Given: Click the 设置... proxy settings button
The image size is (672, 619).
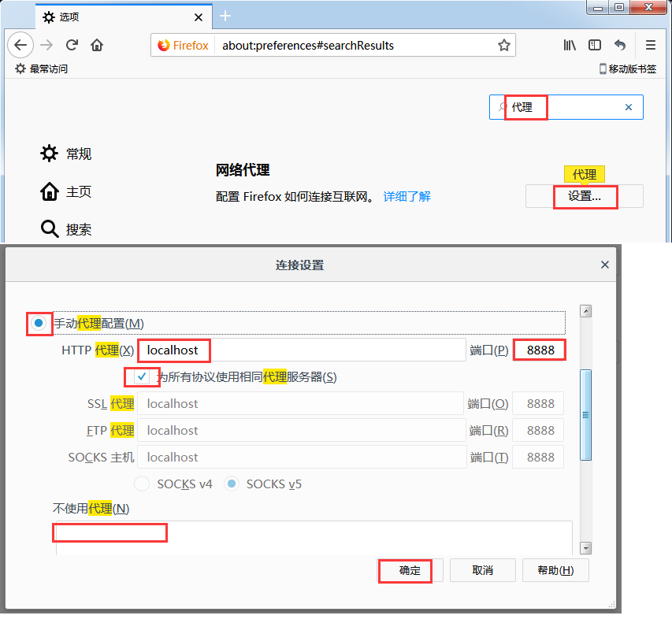Looking at the screenshot, I should click(x=584, y=196).
